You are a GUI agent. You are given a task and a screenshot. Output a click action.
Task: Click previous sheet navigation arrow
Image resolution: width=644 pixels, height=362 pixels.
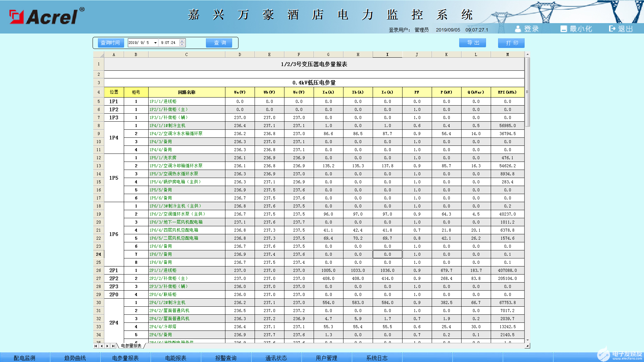click(x=102, y=346)
